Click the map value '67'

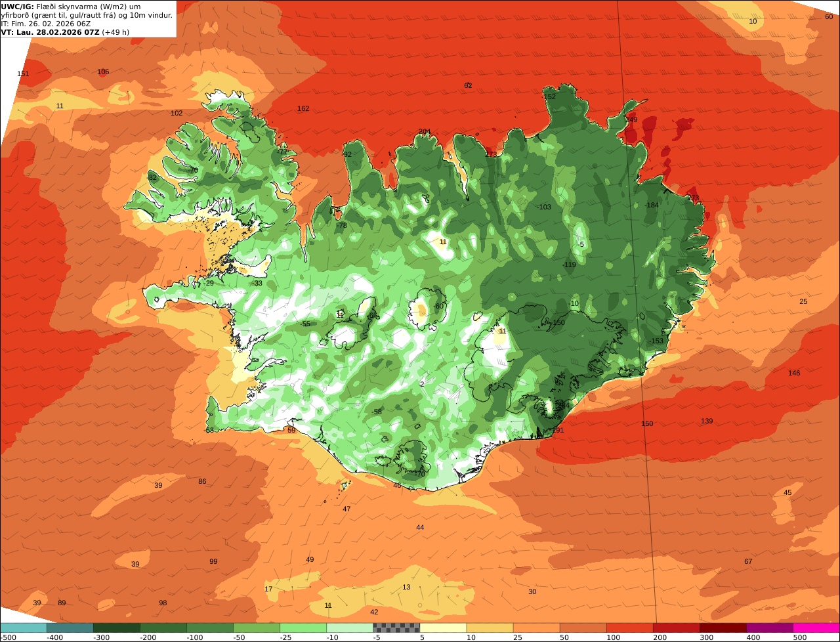click(x=748, y=561)
